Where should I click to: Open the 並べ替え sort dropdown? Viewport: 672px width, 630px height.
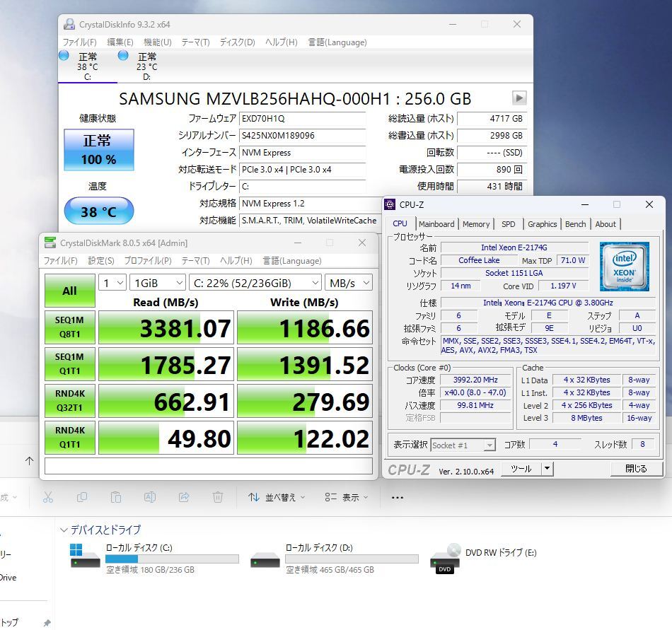coord(277,497)
